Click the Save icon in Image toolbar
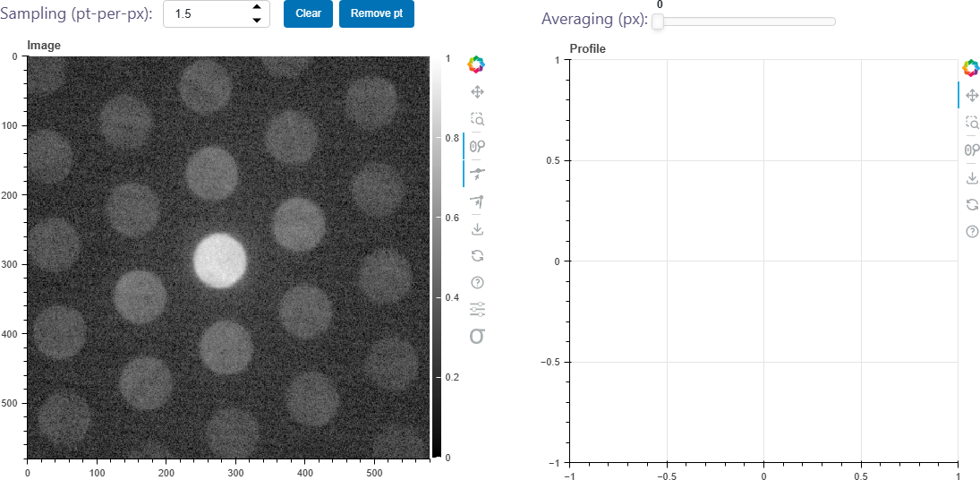Viewport: 980px width, 480px height. tap(477, 228)
